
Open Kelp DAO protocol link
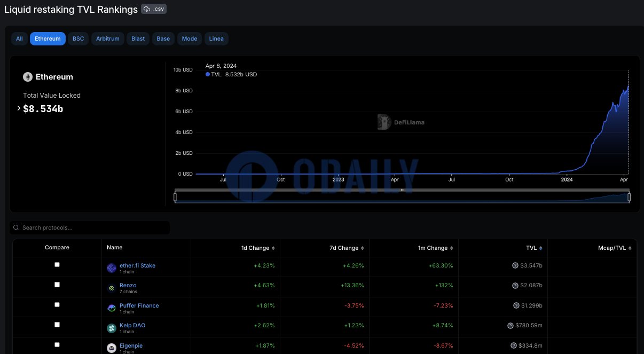132,325
